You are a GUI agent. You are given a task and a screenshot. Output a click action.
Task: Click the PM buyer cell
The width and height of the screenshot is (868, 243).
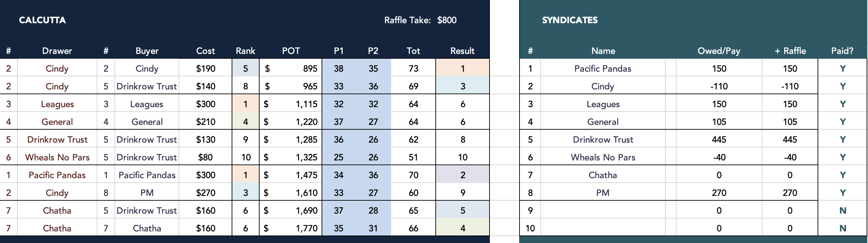click(147, 193)
